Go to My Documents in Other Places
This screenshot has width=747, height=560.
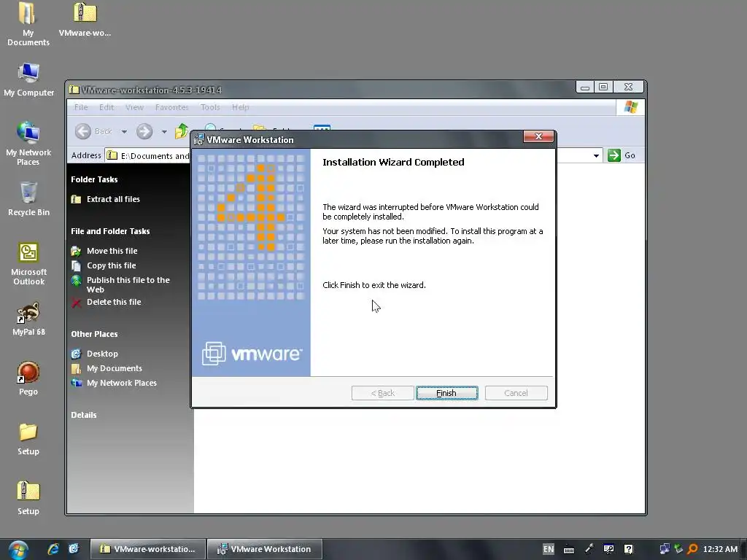tap(114, 368)
